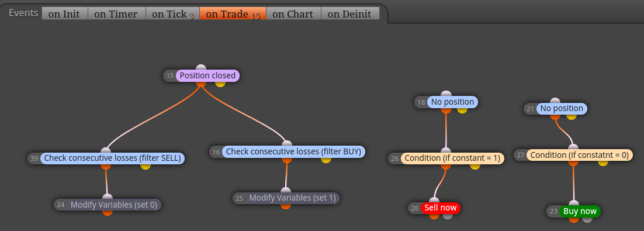Click orange output connector of Condition block 27
Image resolution: width=644 pixels, height=231 pixels.
click(573, 163)
